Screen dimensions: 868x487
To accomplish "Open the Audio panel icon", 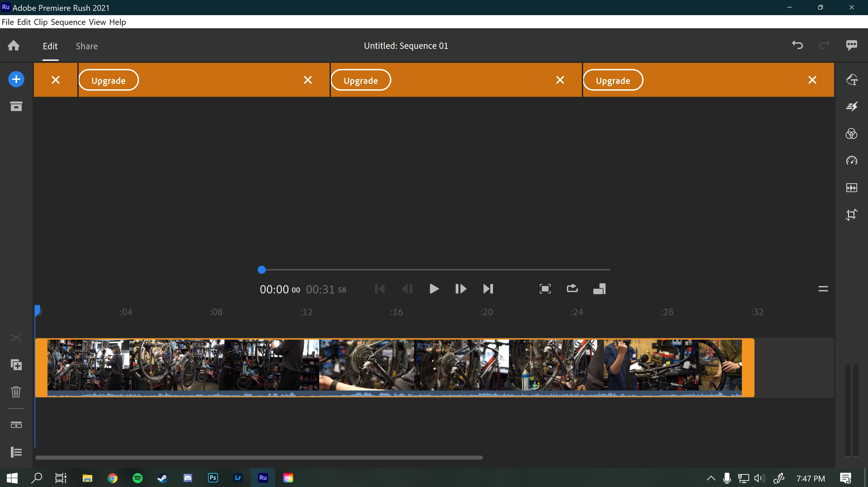I will coord(851,188).
